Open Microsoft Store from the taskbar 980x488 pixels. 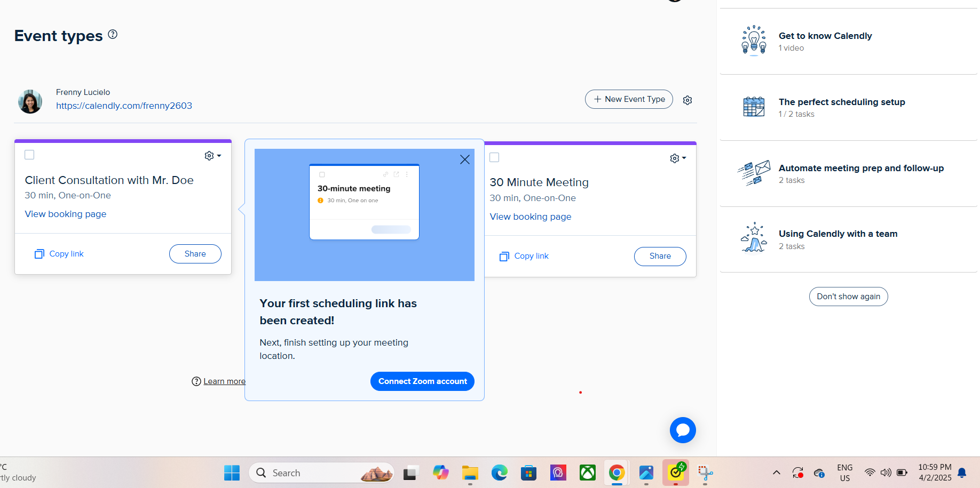528,473
